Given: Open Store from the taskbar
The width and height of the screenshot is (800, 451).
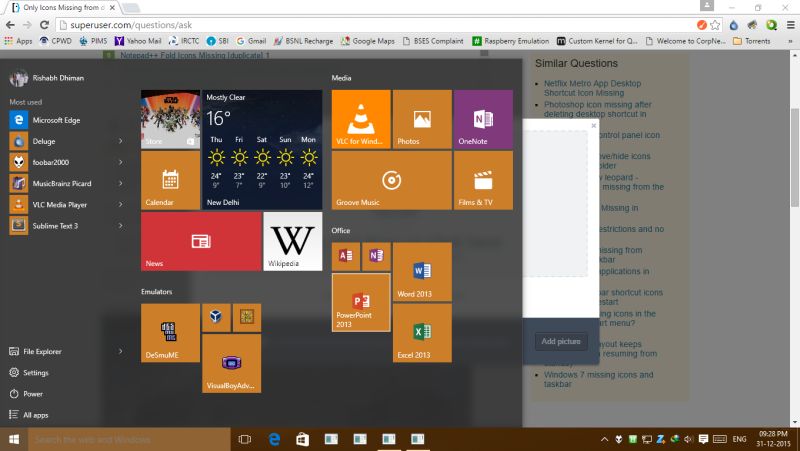Looking at the screenshot, I should point(303,439).
